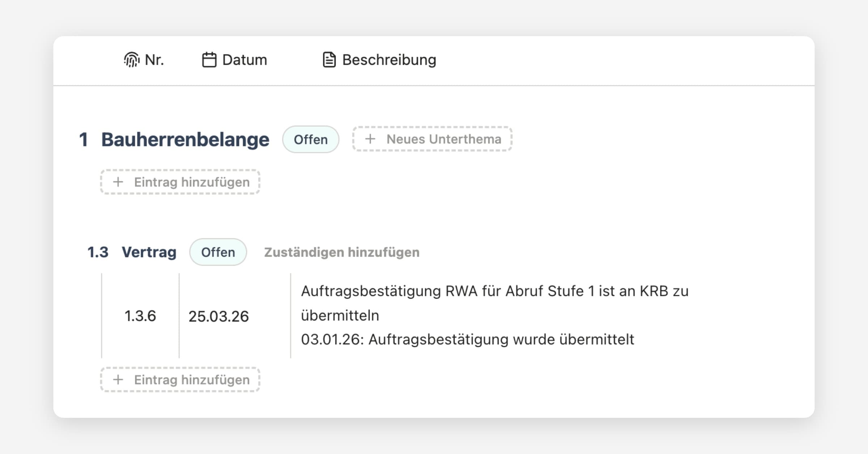Click plus icon in upper Eintrag hinzufügen
Screen dimensions: 868x454
(x=118, y=182)
